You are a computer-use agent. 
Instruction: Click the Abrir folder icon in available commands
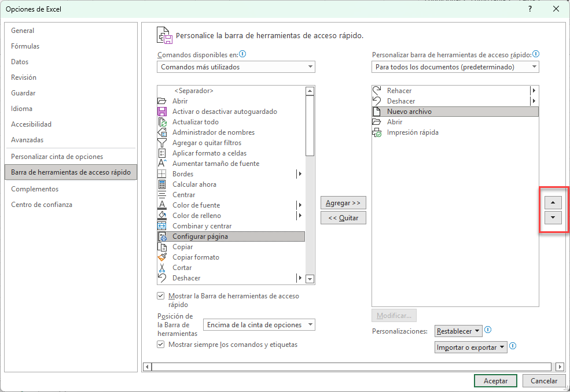pyautogui.click(x=162, y=101)
